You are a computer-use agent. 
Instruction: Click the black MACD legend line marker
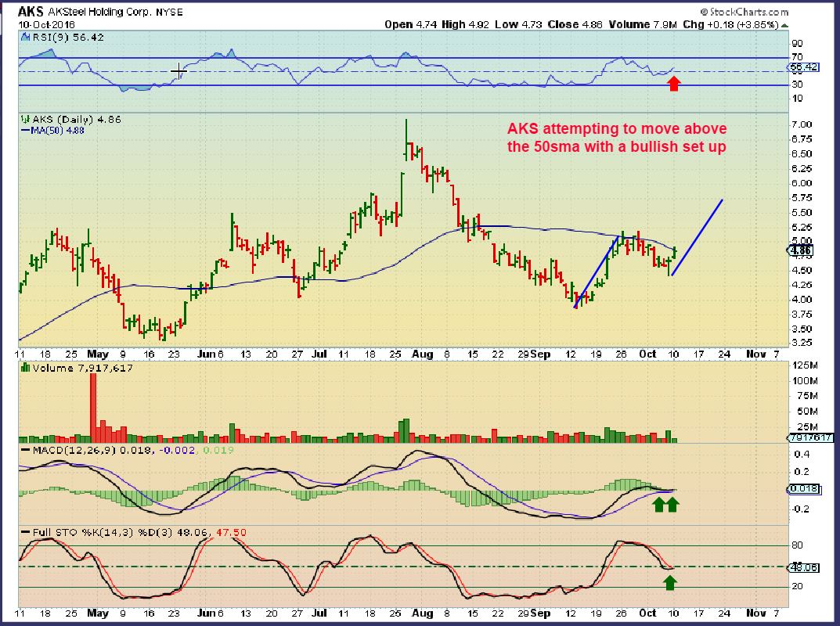[25, 451]
